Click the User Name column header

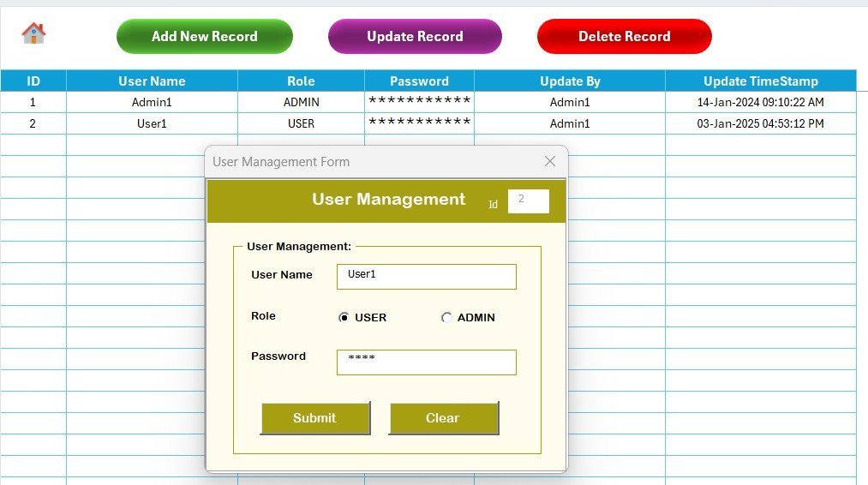point(152,81)
